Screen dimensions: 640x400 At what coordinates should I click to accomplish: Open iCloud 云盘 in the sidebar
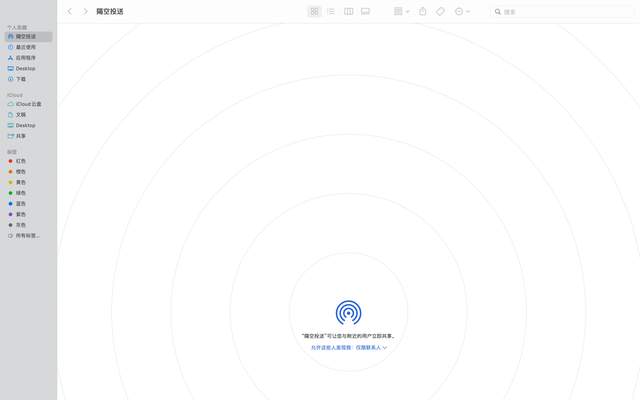point(29,104)
